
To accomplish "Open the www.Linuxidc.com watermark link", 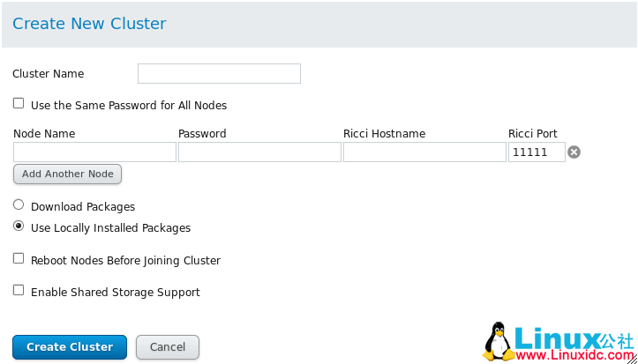I will (574, 355).
